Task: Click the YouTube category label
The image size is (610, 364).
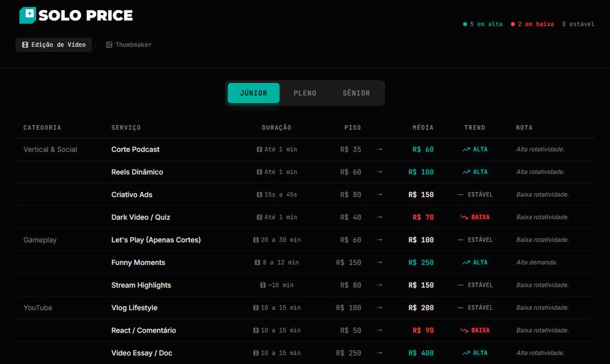Action: (x=38, y=308)
